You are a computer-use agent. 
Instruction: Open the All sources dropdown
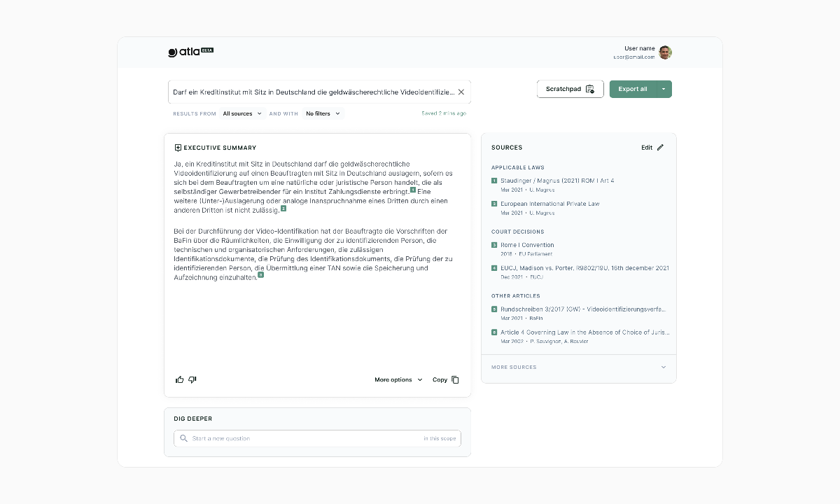point(242,113)
